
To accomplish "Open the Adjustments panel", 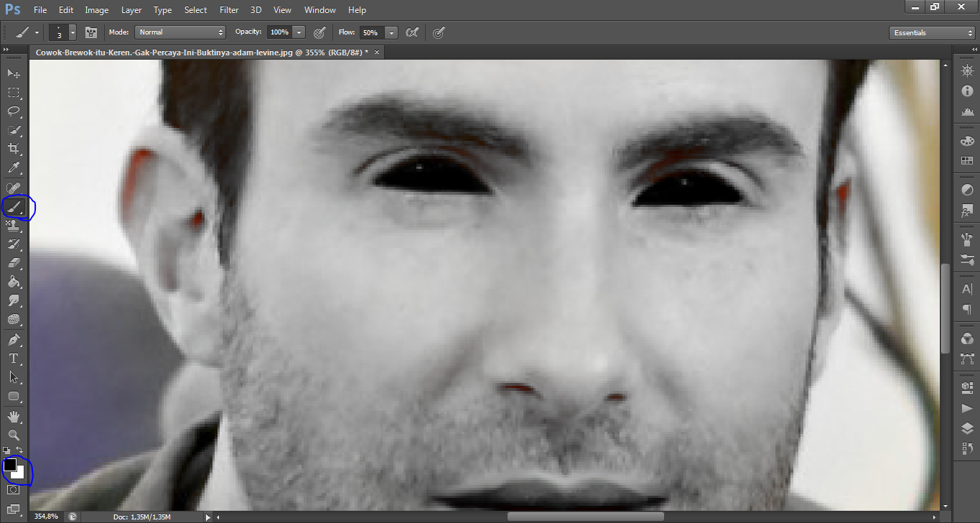I will point(966,190).
